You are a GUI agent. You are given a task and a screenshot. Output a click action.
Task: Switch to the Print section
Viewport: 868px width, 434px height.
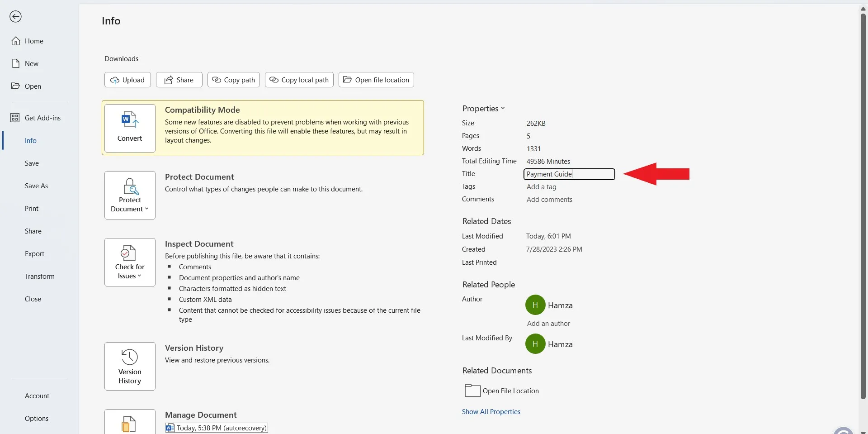(x=31, y=208)
